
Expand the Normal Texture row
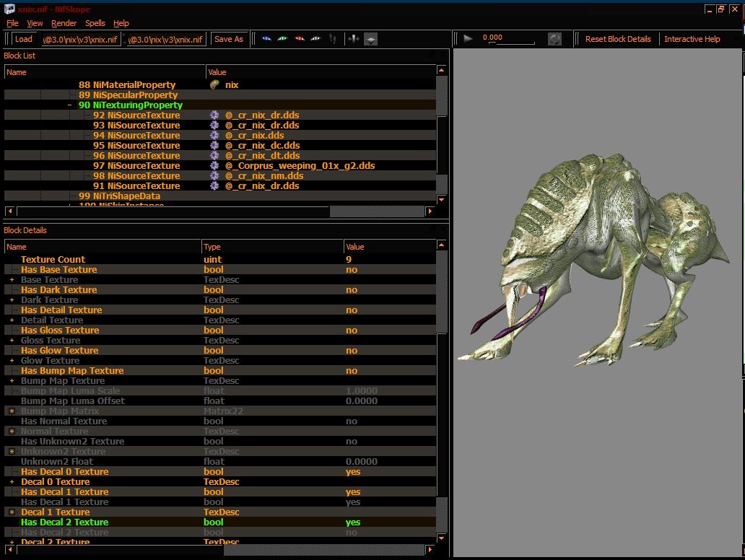coord(12,432)
